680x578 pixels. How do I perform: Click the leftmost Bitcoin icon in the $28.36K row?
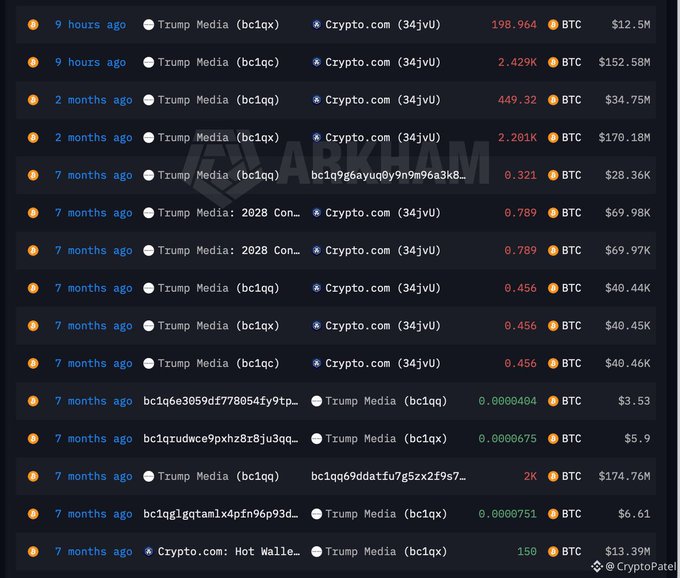(x=33, y=175)
